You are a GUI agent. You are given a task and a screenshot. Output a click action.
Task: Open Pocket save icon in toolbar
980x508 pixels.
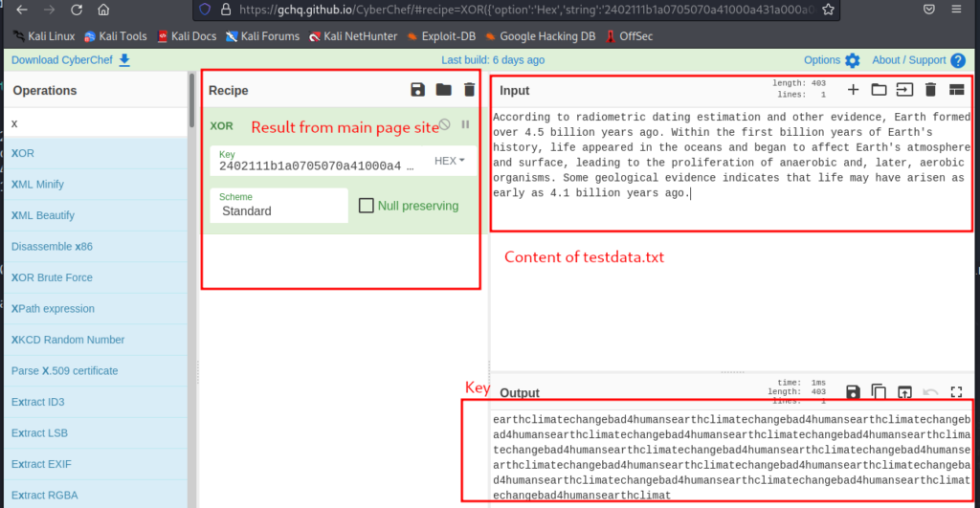click(x=929, y=10)
